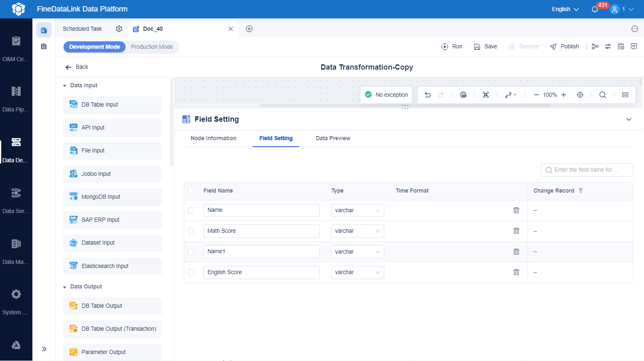Select all fields with header checkbox

click(191, 191)
